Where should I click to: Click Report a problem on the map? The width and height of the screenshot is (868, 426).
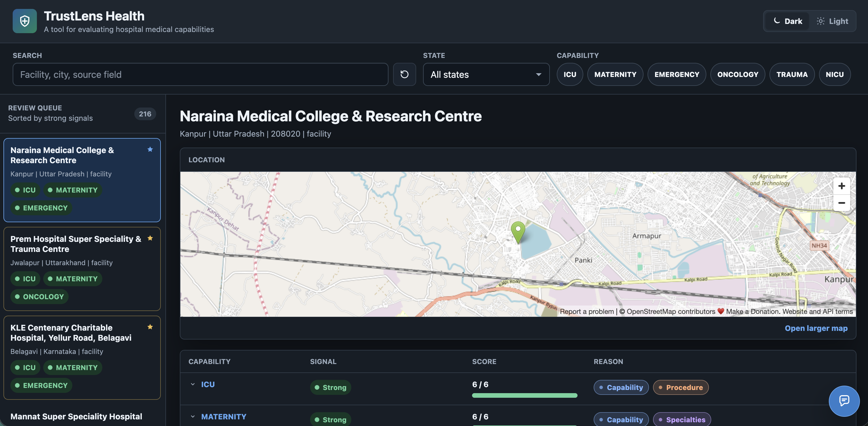pyautogui.click(x=587, y=311)
